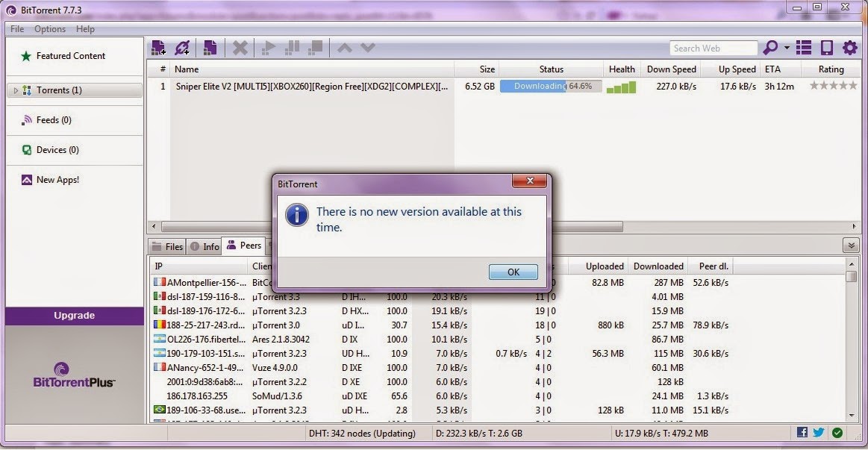Click the Downloading 64.6% progress bar
The height and width of the screenshot is (450, 868).
[551, 87]
